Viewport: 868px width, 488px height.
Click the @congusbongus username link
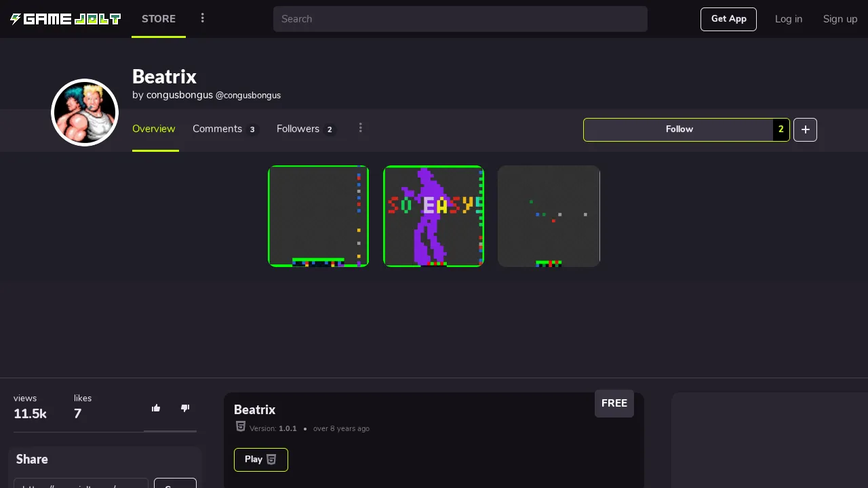pyautogui.click(x=248, y=96)
